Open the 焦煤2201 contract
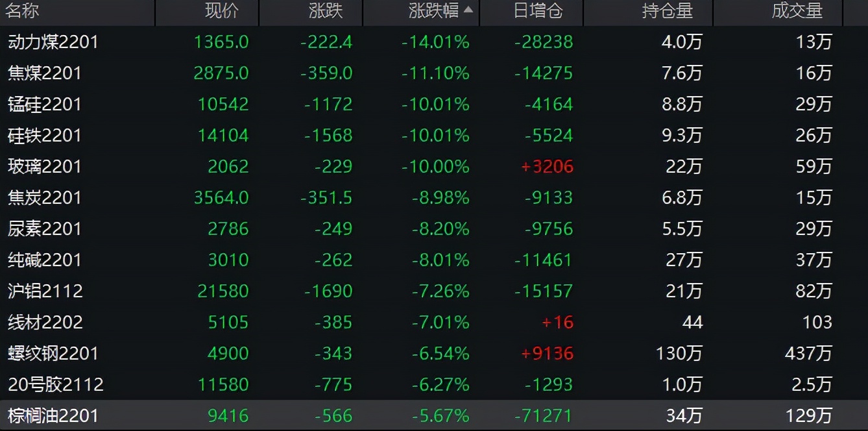The image size is (868, 431). coord(45,73)
